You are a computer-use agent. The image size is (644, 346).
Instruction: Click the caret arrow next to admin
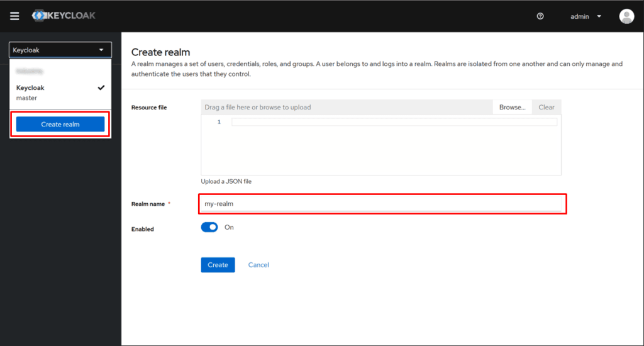point(599,16)
